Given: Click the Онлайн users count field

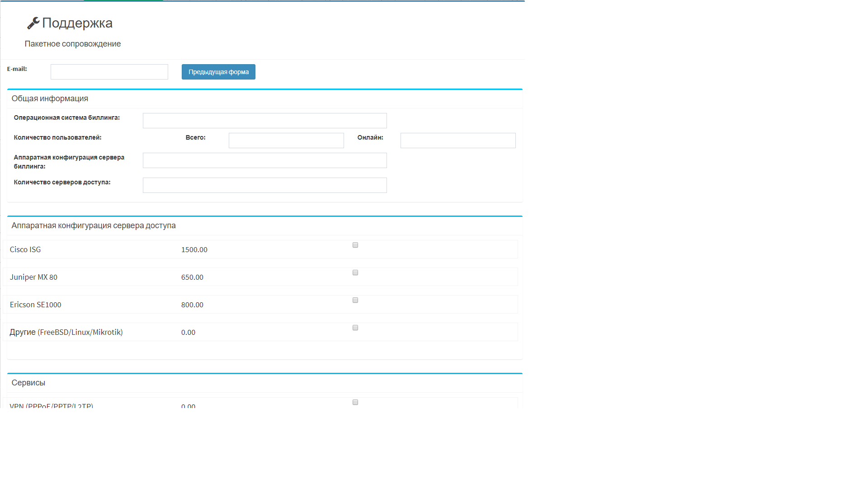Looking at the screenshot, I should 458,141.
